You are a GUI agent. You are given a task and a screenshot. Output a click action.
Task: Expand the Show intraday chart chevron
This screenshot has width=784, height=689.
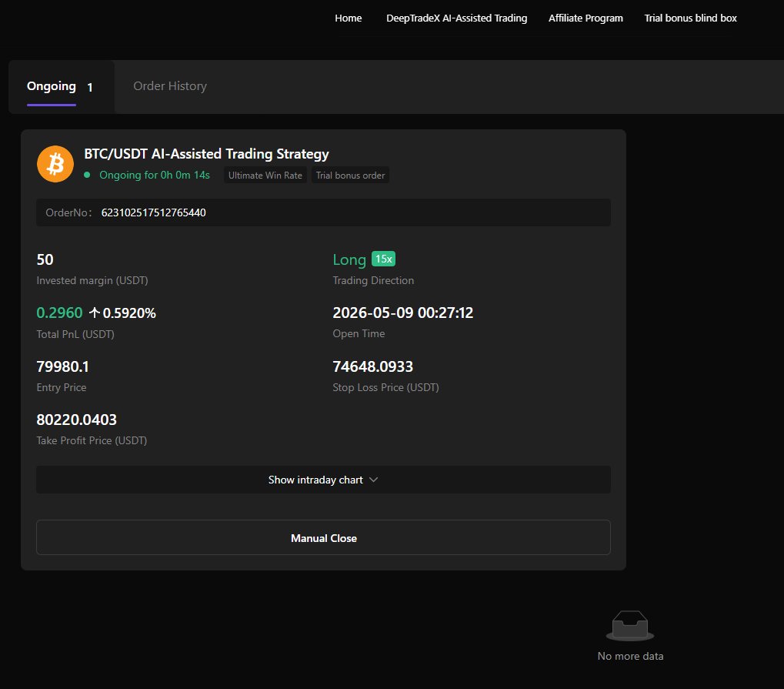pos(373,480)
